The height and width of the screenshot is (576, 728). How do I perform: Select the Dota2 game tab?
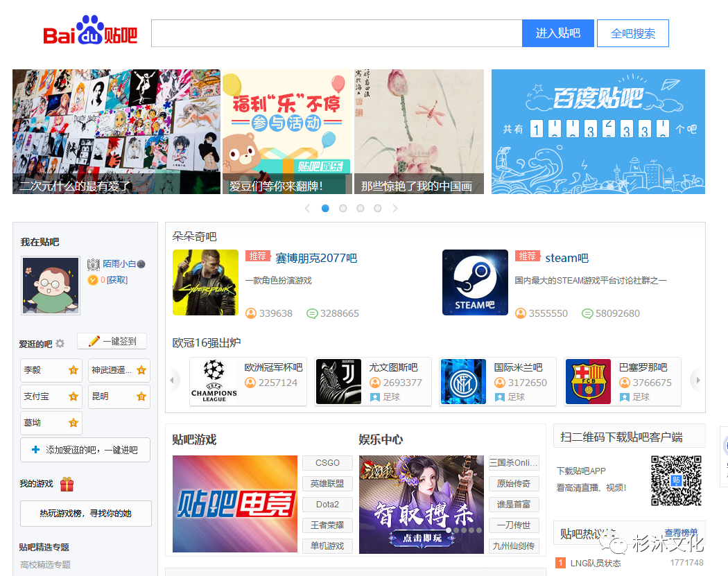[x=327, y=504]
